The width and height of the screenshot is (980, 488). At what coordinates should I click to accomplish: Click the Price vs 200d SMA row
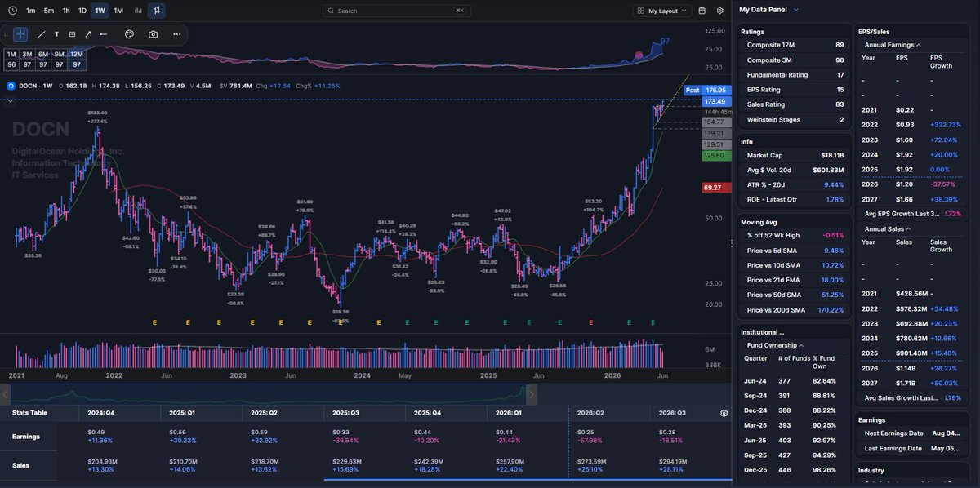(x=795, y=310)
